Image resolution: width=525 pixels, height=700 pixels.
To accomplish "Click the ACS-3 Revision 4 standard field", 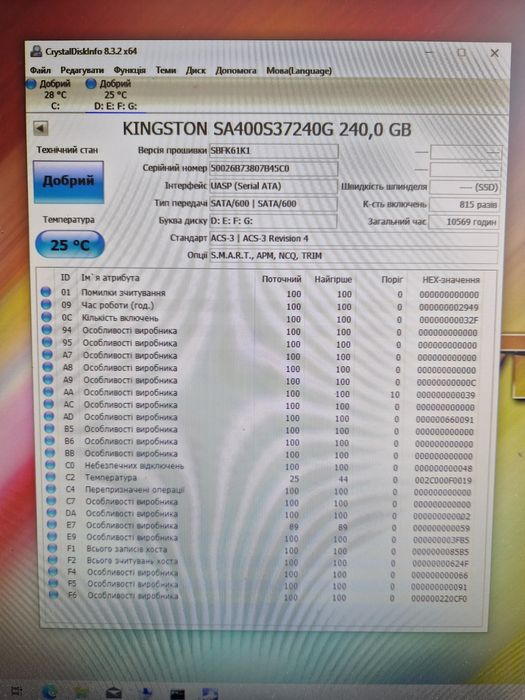I will 354,238.
